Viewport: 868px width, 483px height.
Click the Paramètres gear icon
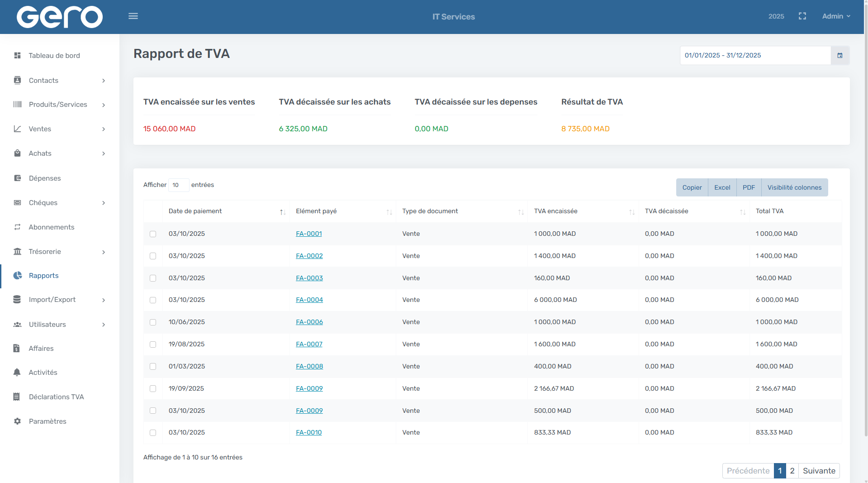[17, 421]
